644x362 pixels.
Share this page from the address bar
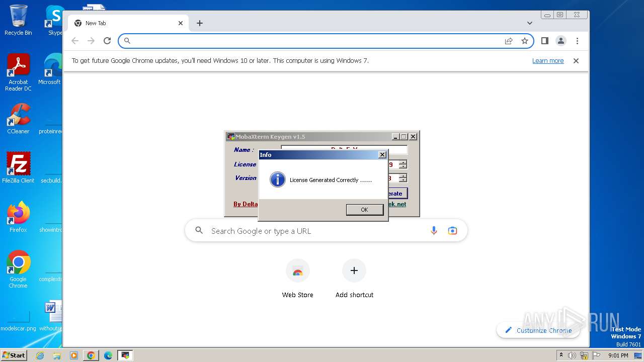[x=509, y=41]
